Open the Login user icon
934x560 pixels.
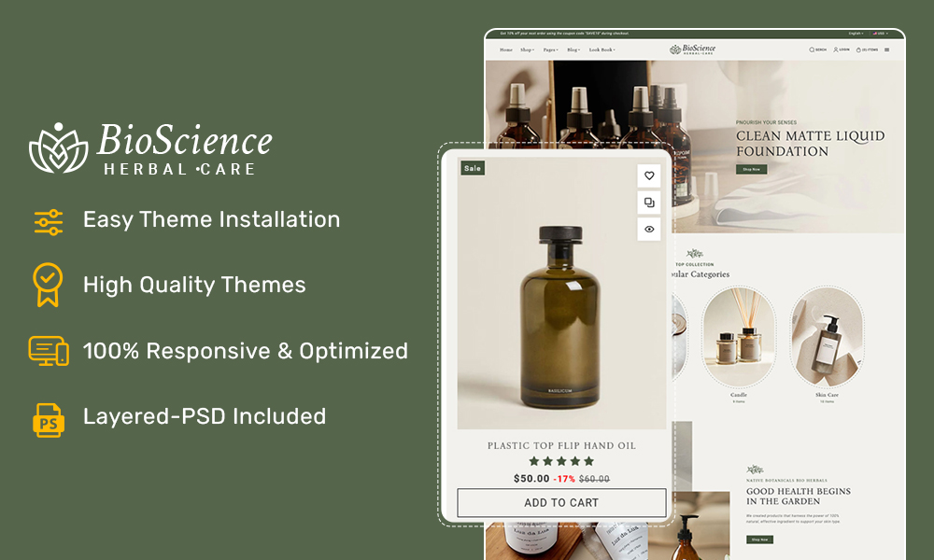(842, 49)
